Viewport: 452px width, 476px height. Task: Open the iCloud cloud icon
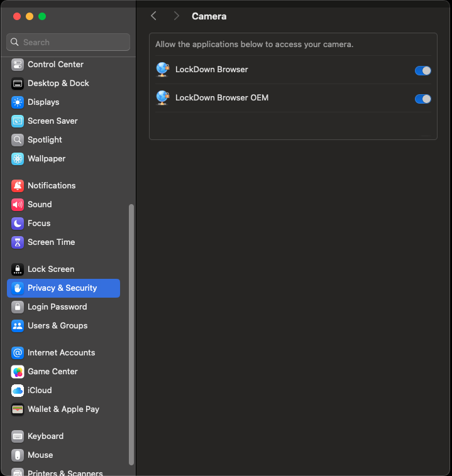click(x=18, y=390)
